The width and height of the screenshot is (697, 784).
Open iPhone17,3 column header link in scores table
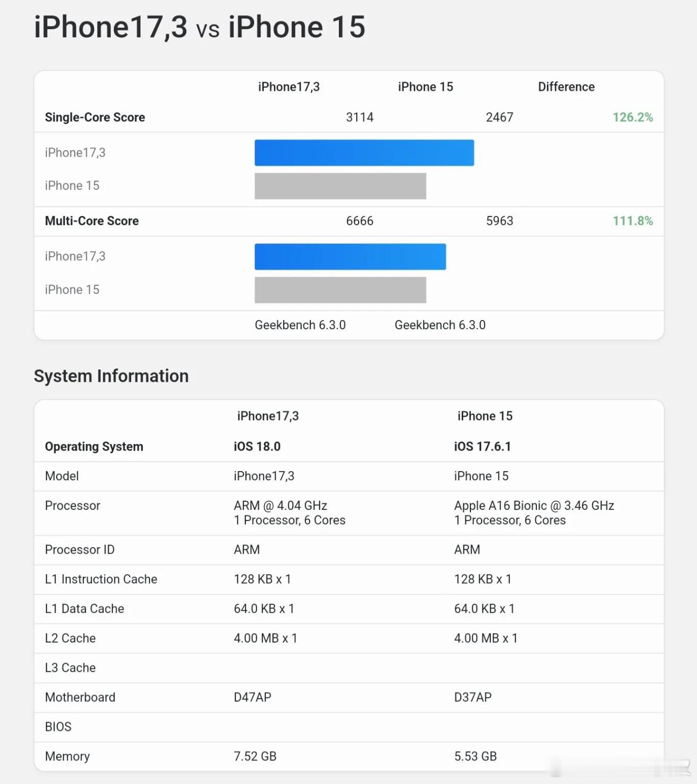(289, 87)
